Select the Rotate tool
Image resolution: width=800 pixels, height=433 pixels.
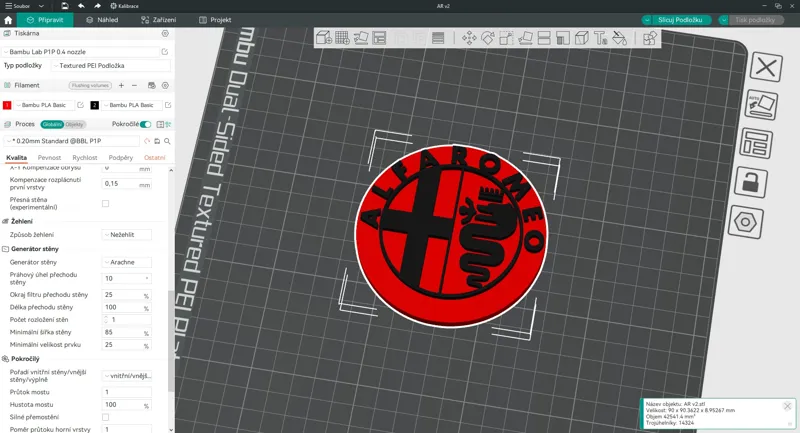[x=488, y=38]
